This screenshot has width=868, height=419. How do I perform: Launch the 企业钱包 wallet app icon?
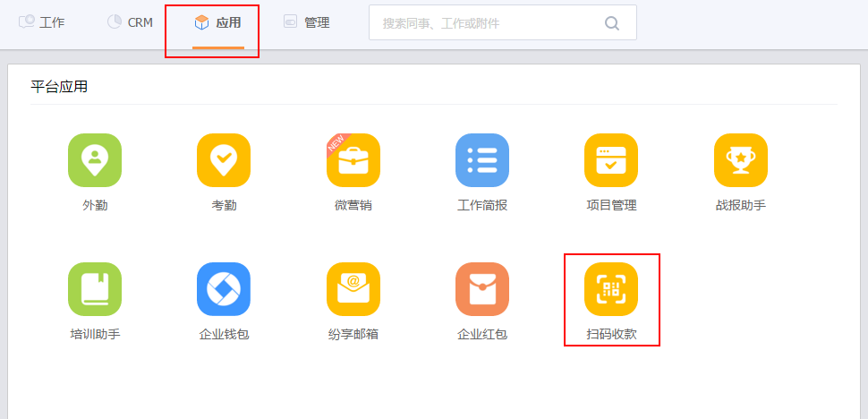click(224, 289)
